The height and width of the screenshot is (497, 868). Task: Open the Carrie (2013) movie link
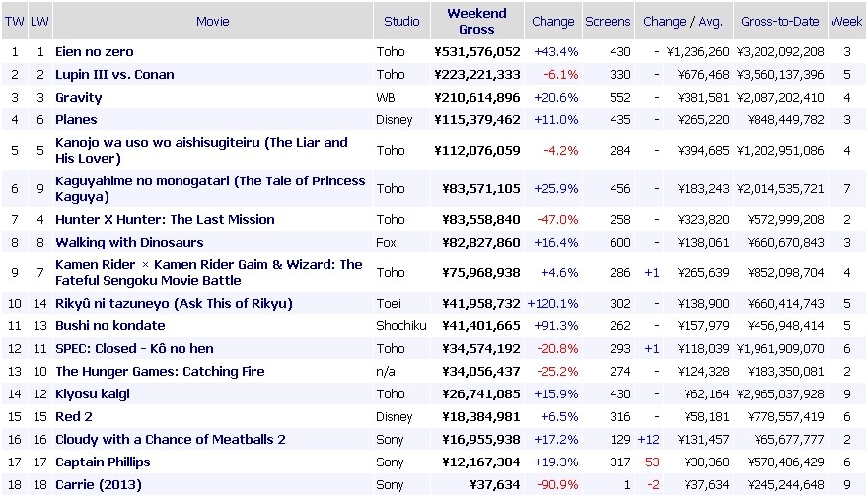click(x=99, y=484)
